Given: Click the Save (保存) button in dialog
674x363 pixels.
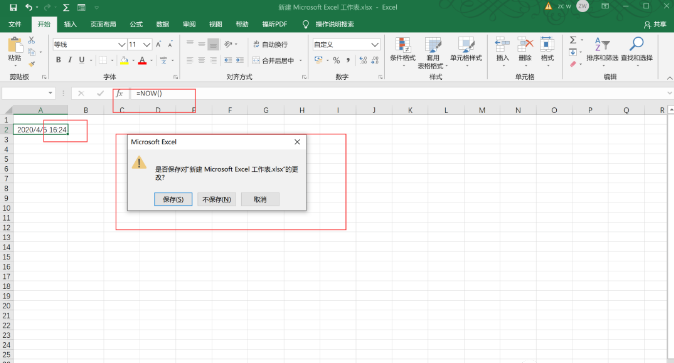Looking at the screenshot, I should coord(173,199).
